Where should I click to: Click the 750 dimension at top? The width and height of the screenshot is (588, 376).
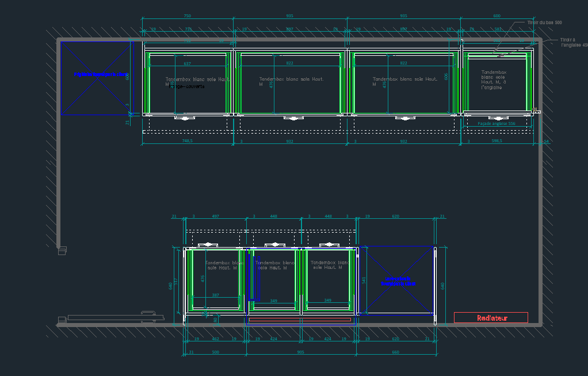pos(187,16)
